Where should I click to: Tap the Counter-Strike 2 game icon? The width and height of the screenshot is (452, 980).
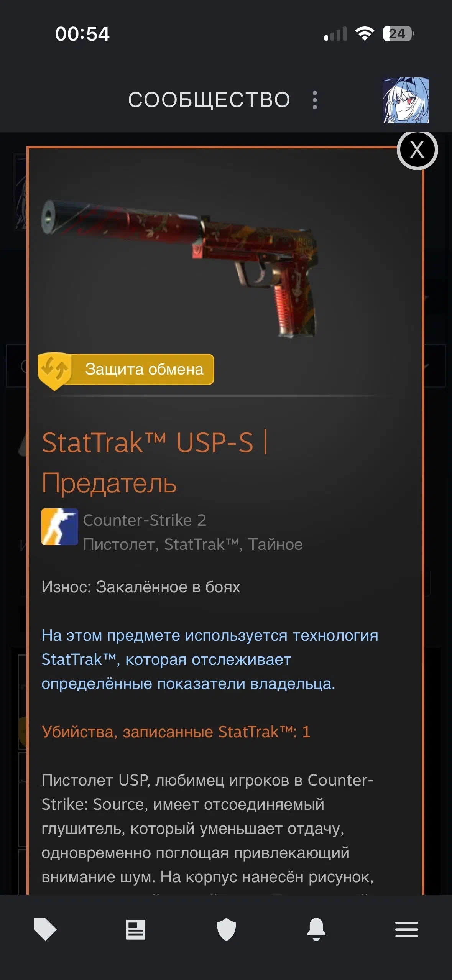[x=60, y=527]
